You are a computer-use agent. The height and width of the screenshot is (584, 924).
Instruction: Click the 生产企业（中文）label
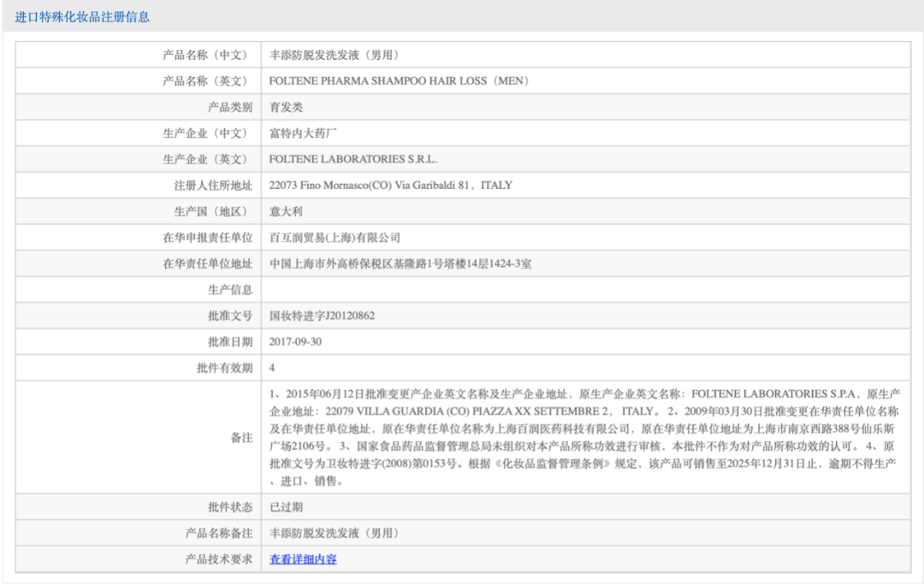tap(207, 133)
